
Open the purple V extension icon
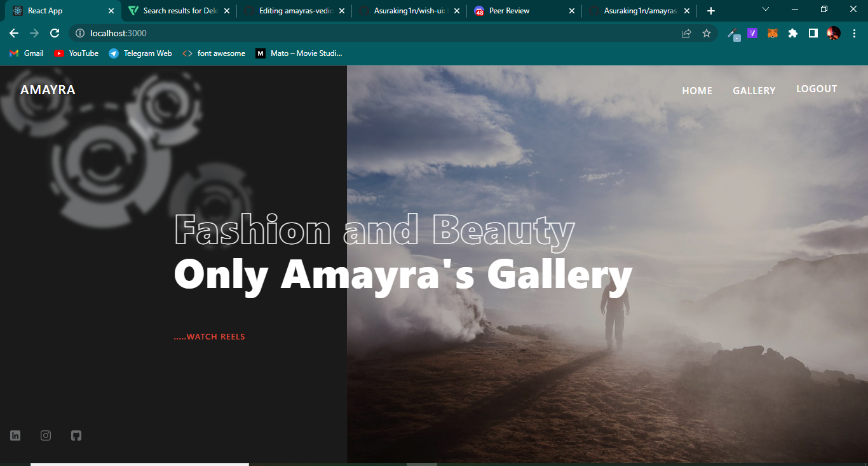(x=752, y=33)
